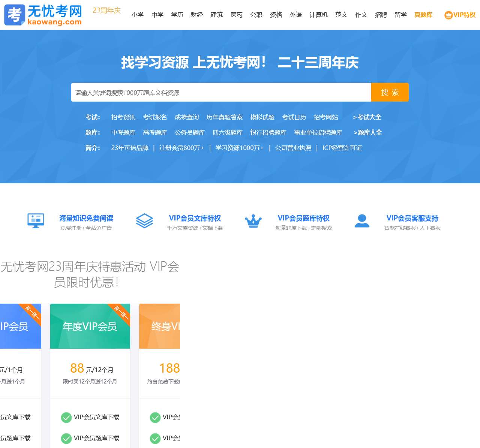Viewport: 480px width, 448px height.
Task: Expand the 考试大全 list
Action: [367, 117]
